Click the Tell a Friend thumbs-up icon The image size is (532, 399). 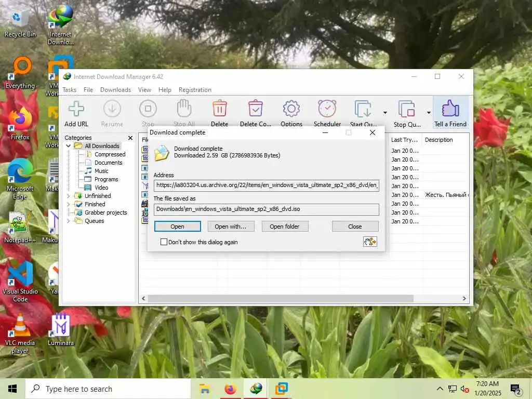point(450,109)
